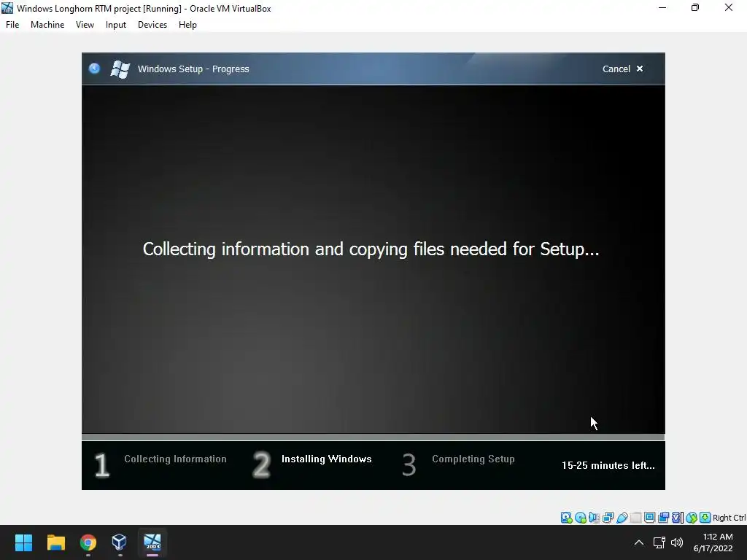This screenshot has height=560, width=747.
Task: Click the Installing Windows step label
Action: click(x=326, y=459)
